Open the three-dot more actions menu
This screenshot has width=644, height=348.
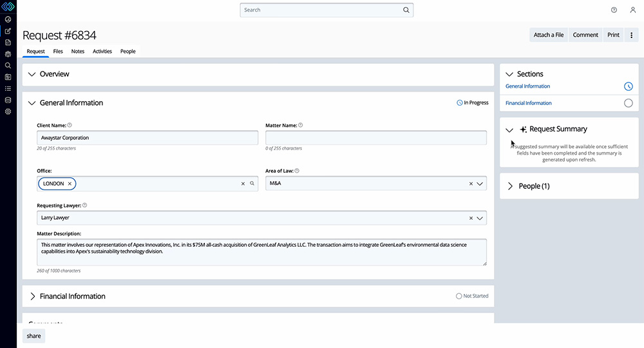coord(631,35)
